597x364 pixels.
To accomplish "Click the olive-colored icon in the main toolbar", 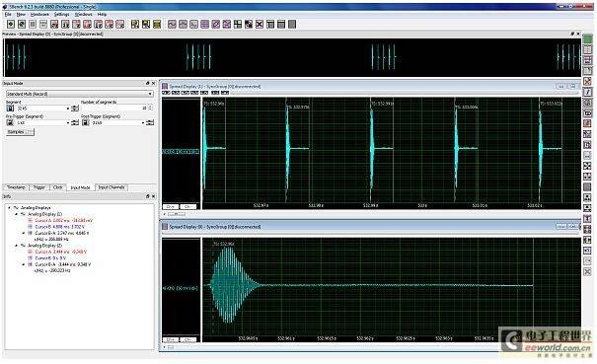I will pyautogui.click(x=157, y=25).
